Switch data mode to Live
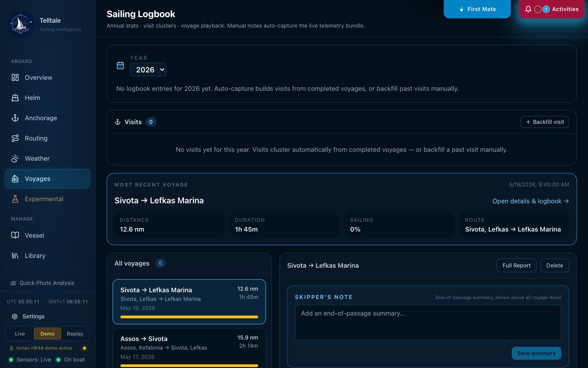The width and height of the screenshot is (588, 368). [20, 334]
